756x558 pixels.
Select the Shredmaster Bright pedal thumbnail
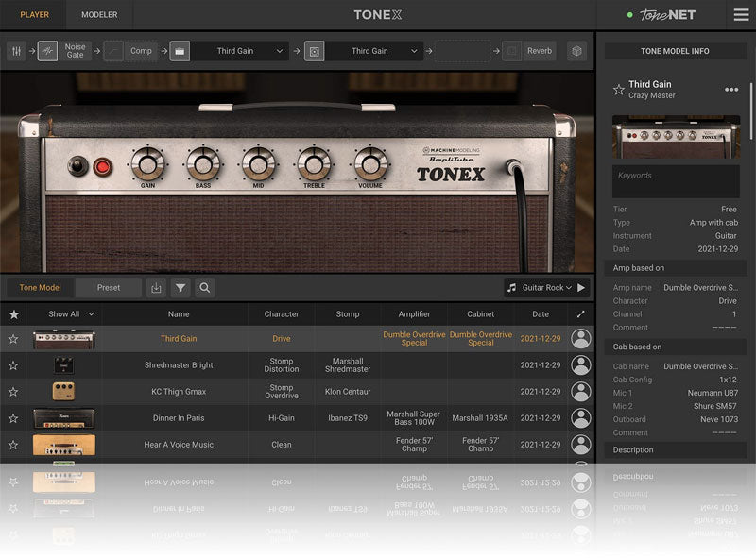[x=63, y=365]
